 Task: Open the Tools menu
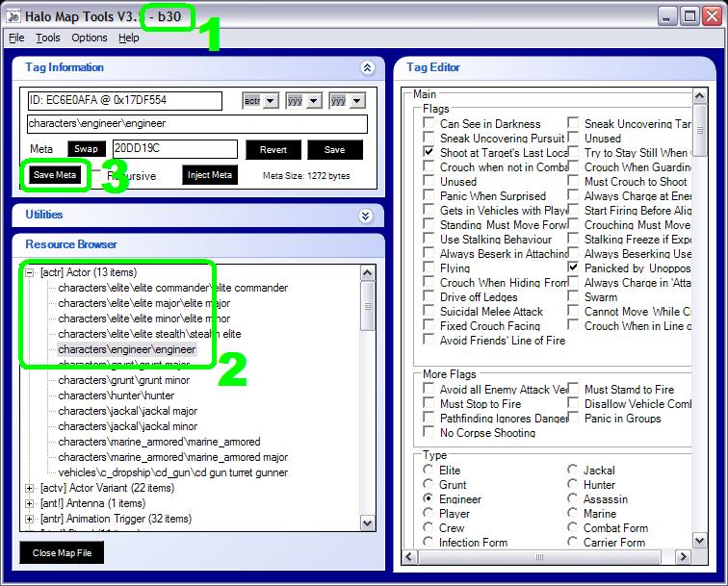click(48, 38)
